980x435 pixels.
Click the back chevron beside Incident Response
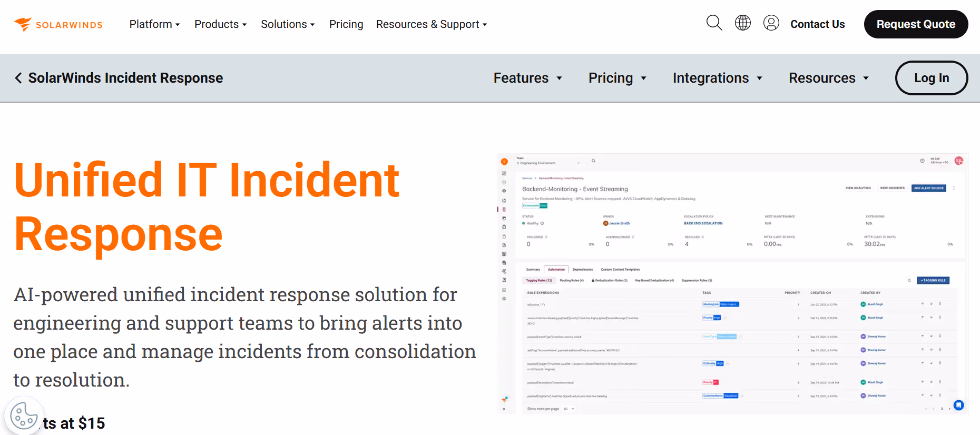click(x=18, y=78)
